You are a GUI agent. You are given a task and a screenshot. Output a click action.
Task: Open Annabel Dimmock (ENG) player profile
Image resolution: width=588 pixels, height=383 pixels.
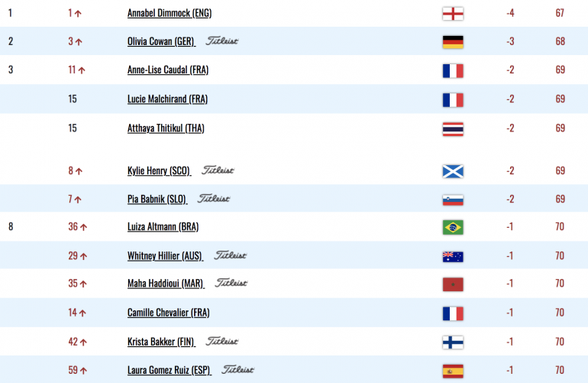tap(170, 13)
